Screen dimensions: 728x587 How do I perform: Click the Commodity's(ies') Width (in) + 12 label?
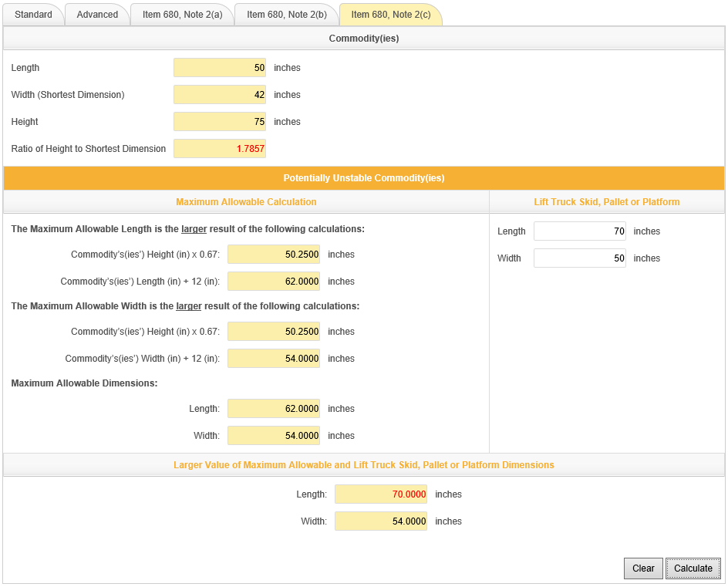pos(143,359)
